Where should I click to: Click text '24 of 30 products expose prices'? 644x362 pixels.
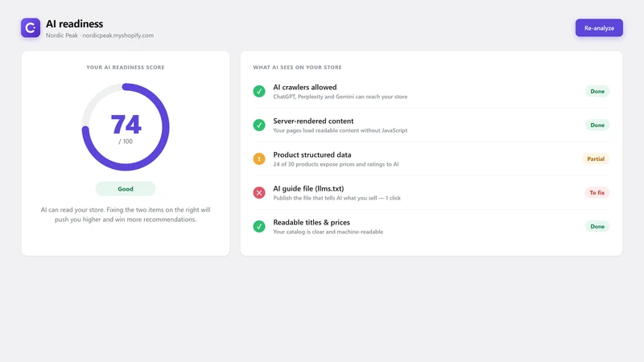pyautogui.click(x=315, y=164)
